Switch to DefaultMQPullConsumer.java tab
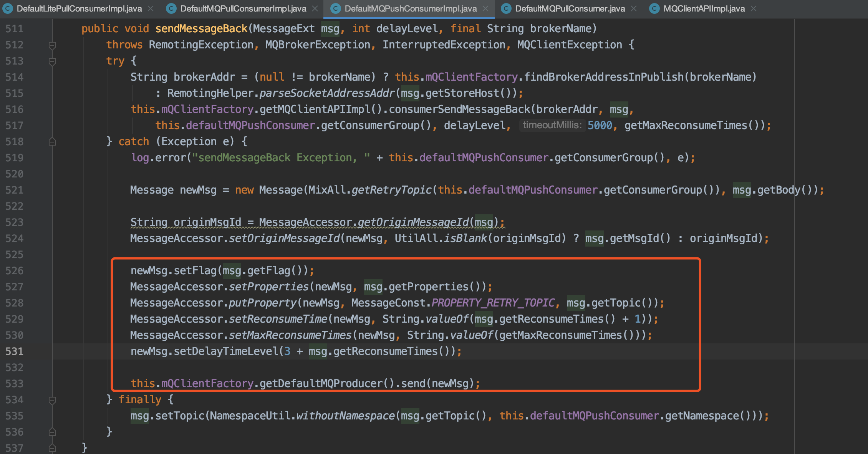868x454 pixels. [570, 8]
